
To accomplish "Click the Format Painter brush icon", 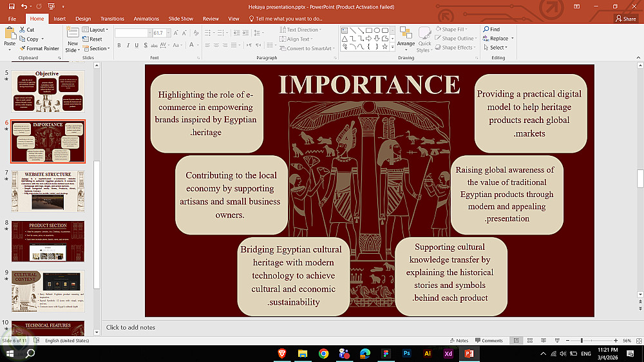I will pyautogui.click(x=22, y=48).
